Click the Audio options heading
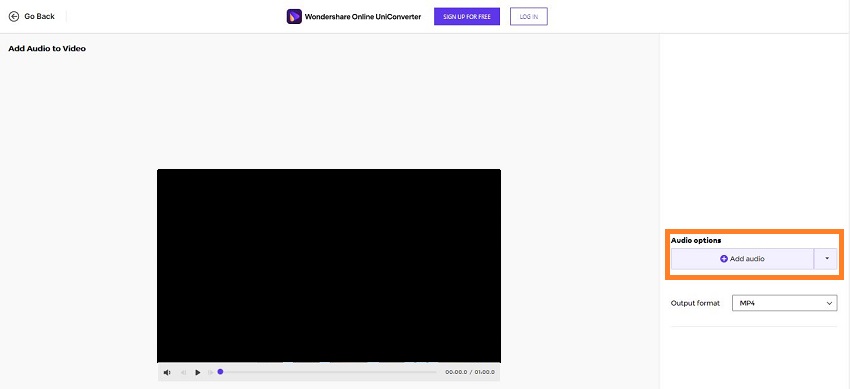 pyautogui.click(x=696, y=240)
